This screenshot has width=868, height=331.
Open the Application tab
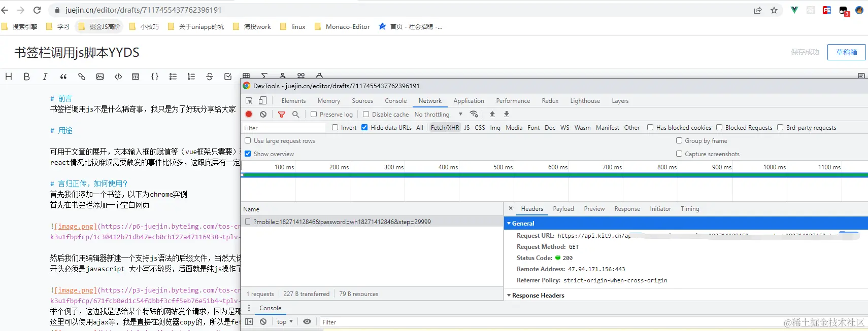click(469, 101)
